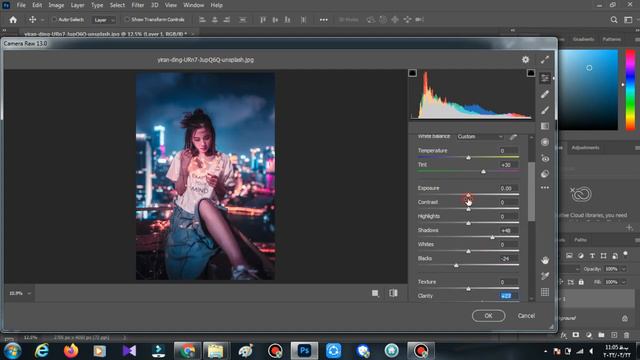Click the Shadows slider handle

tap(493, 237)
